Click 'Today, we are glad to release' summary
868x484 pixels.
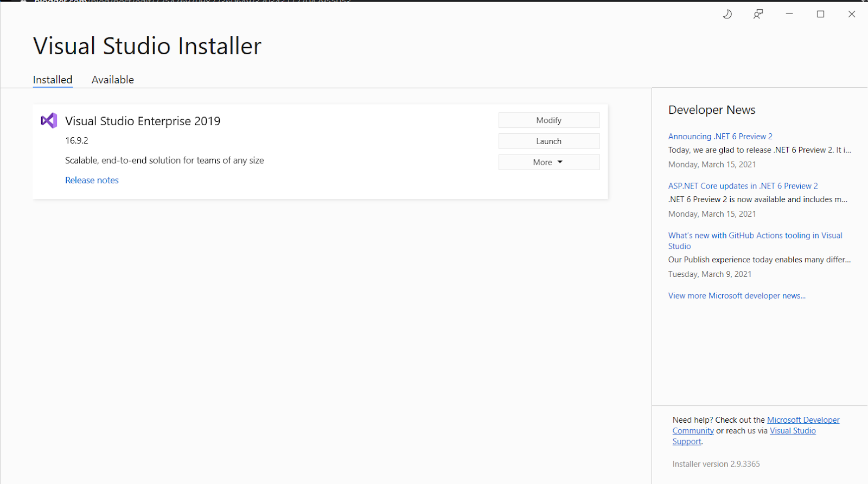pyautogui.click(x=759, y=150)
